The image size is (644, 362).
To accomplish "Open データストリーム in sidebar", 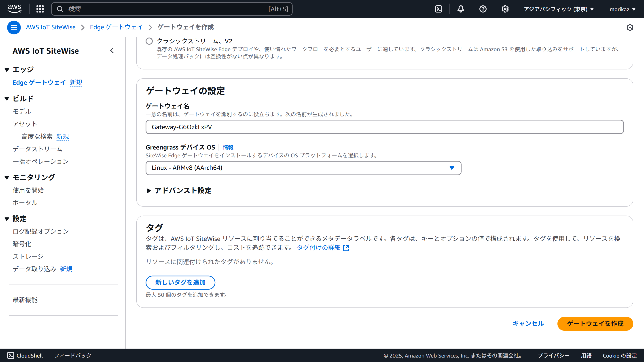I will [38, 149].
